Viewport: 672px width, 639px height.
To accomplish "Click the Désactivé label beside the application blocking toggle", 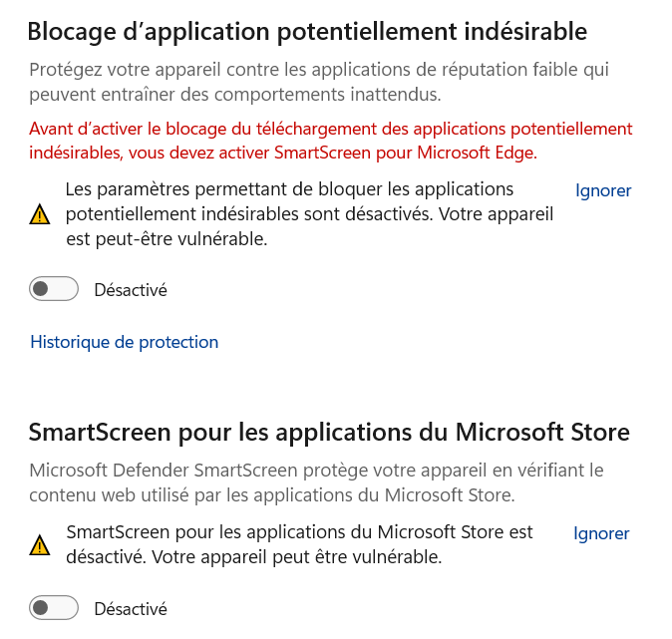I will tap(130, 290).
